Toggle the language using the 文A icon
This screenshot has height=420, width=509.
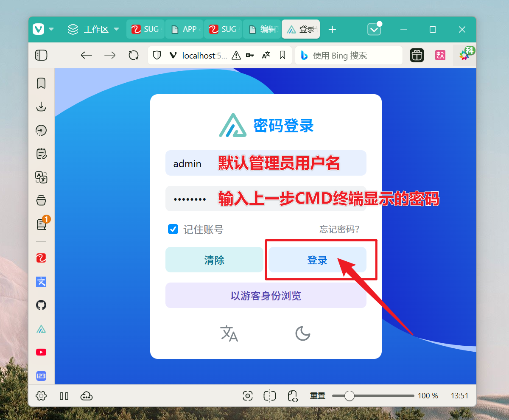(x=229, y=334)
